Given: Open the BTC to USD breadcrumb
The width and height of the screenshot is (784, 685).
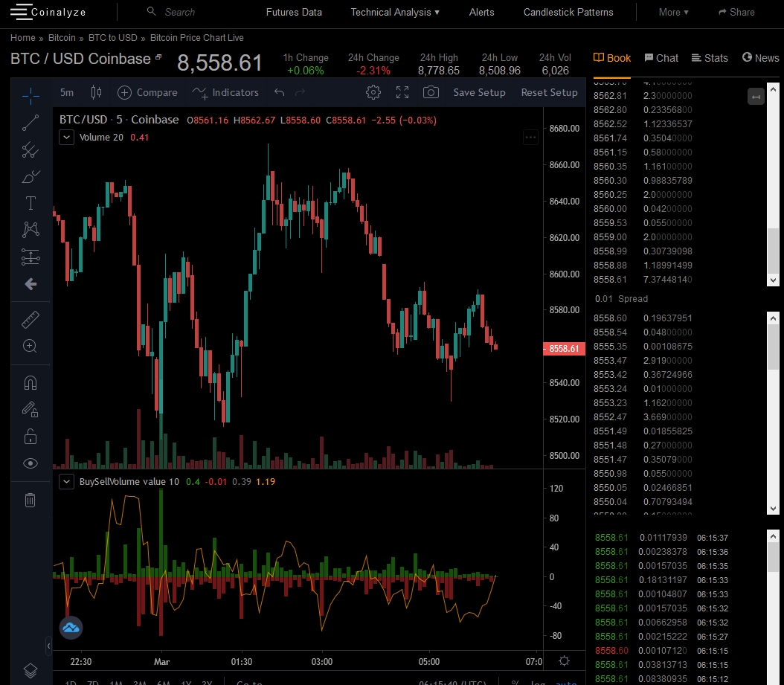Looking at the screenshot, I should point(112,37).
